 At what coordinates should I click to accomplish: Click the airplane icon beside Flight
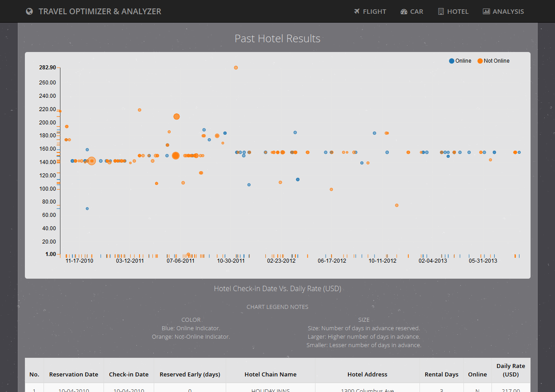pos(357,12)
